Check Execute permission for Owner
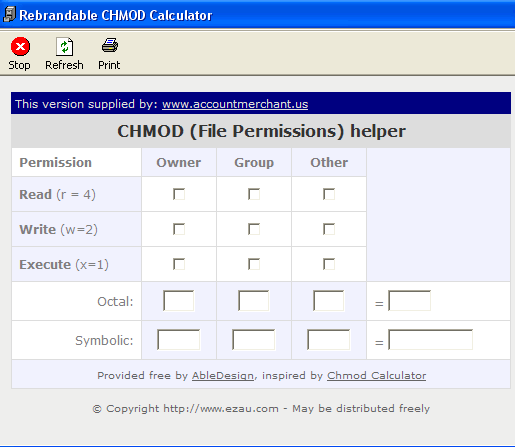The height and width of the screenshot is (447, 515). pos(179,264)
